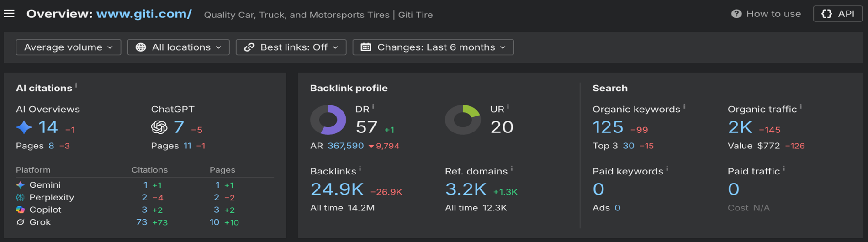Viewport: 868px width, 242px height.
Task: Open the 3.2K referring domains value
Action: click(x=466, y=189)
